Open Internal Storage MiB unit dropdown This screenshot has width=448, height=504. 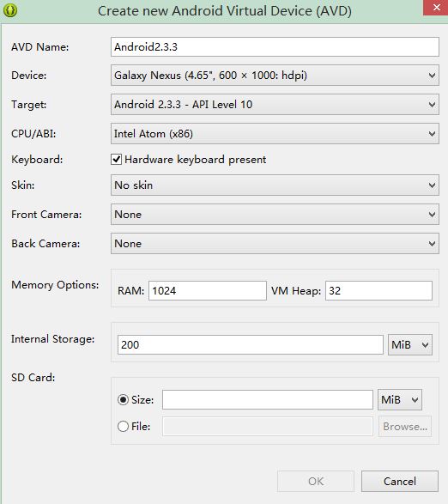(410, 345)
